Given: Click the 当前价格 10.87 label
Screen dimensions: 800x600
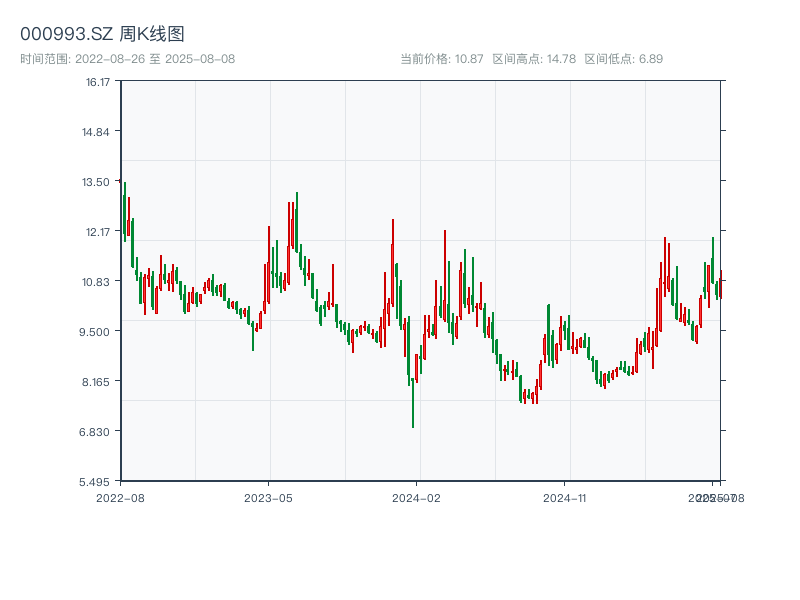Looking at the screenshot, I should pos(441,59).
